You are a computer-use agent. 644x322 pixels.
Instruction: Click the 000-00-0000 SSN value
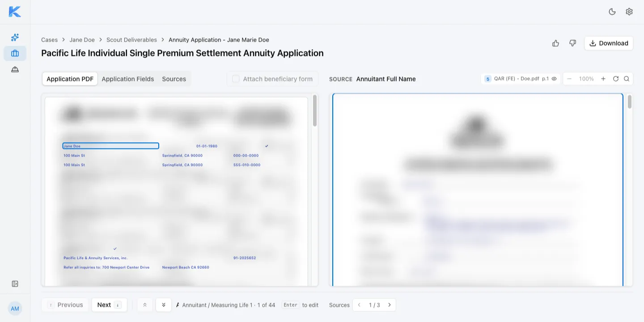[246, 156]
